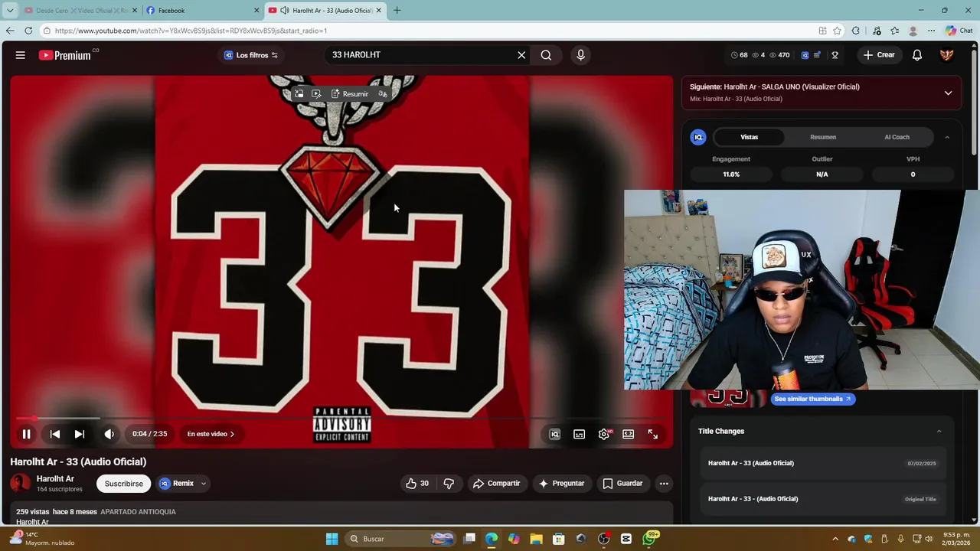This screenshot has height=551, width=980.
Task: Open the YouTube guide hamburger menu
Action: coord(21,55)
